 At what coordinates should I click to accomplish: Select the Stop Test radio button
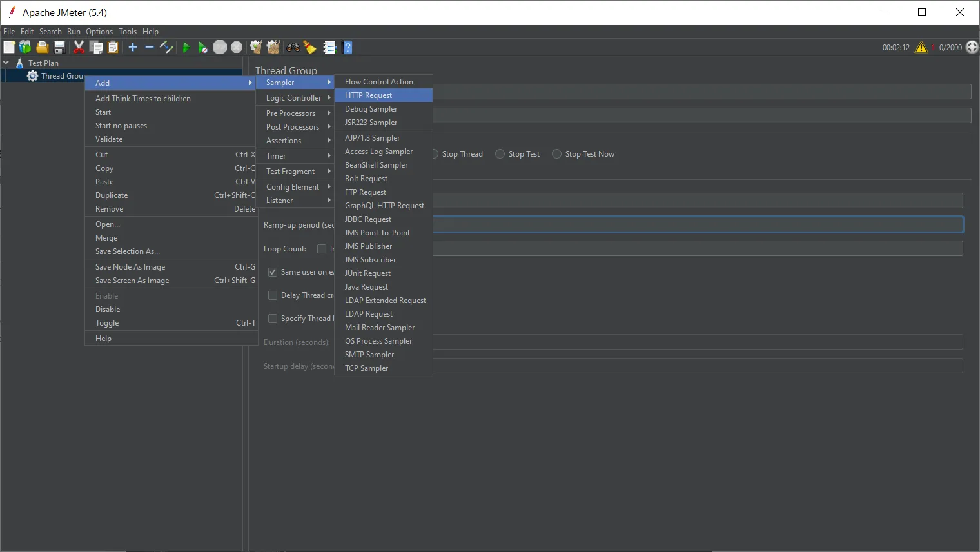[x=500, y=154]
